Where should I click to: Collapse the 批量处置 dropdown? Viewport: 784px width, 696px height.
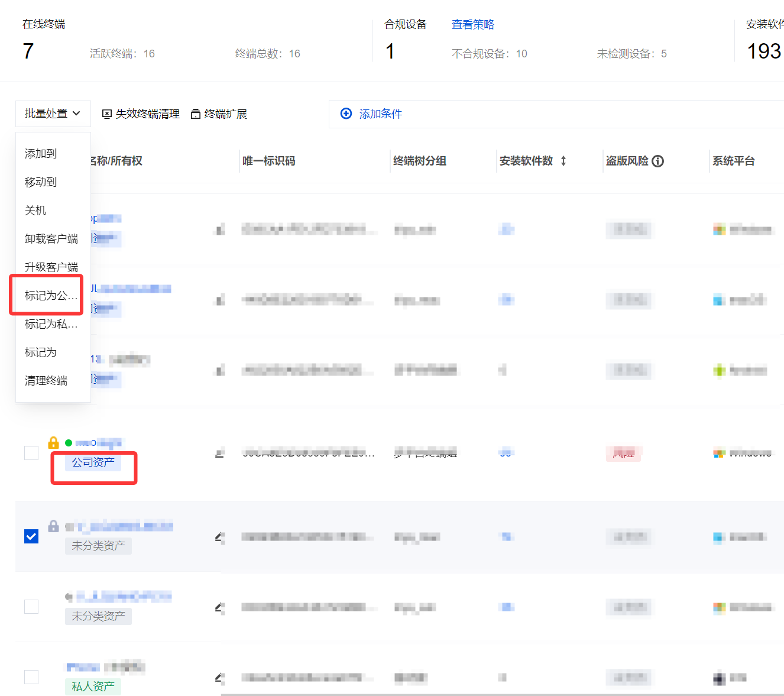[53, 114]
